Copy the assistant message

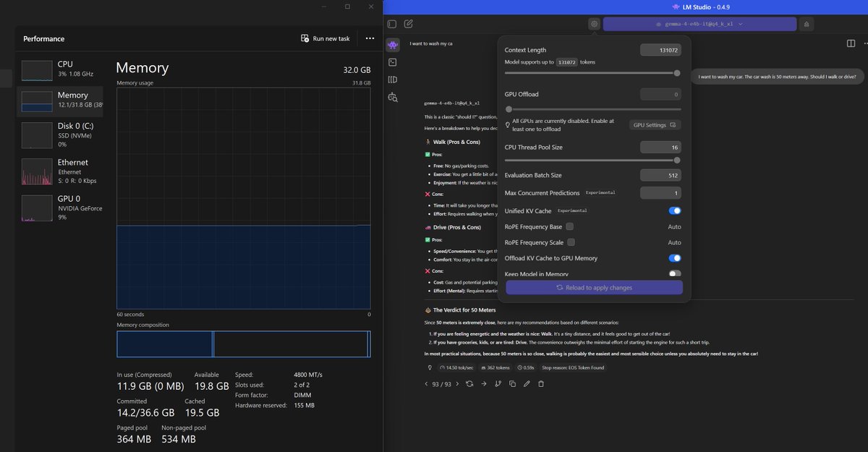(x=512, y=384)
